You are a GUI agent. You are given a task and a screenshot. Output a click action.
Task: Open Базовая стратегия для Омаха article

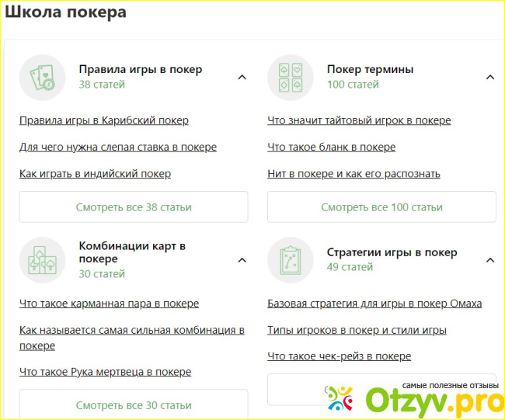click(374, 304)
